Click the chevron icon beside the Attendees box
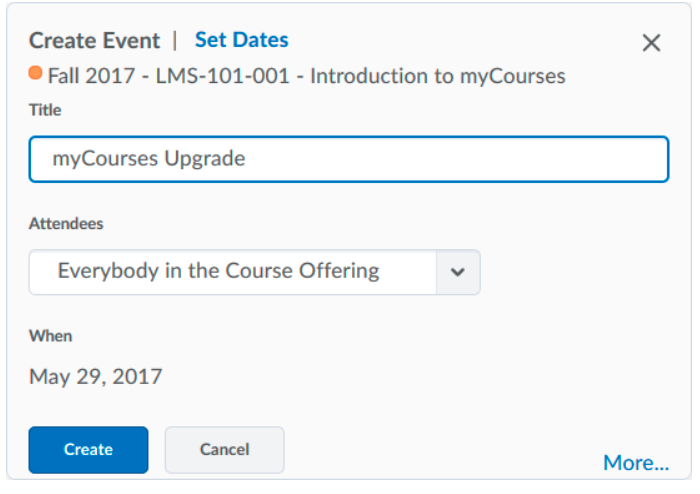The height and width of the screenshot is (494, 700). point(458,272)
